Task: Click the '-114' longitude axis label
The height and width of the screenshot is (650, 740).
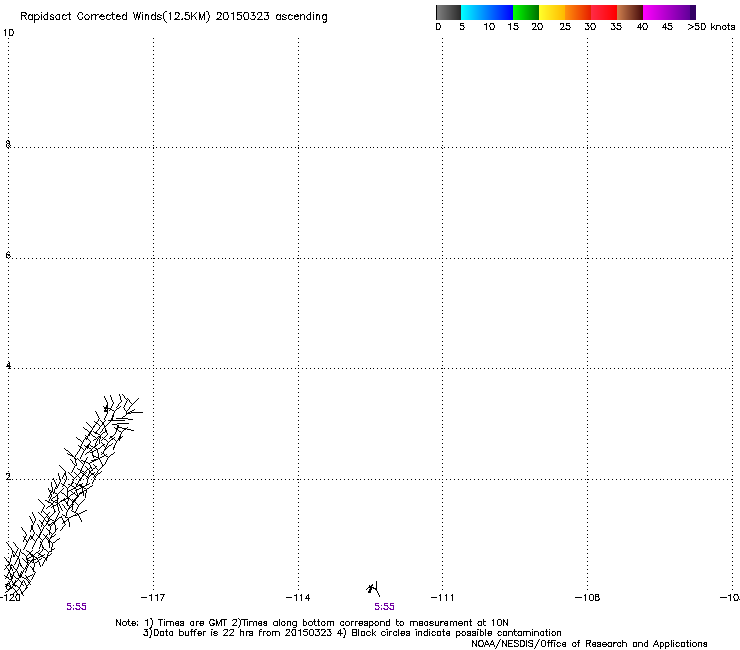Action: [x=298, y=598]
